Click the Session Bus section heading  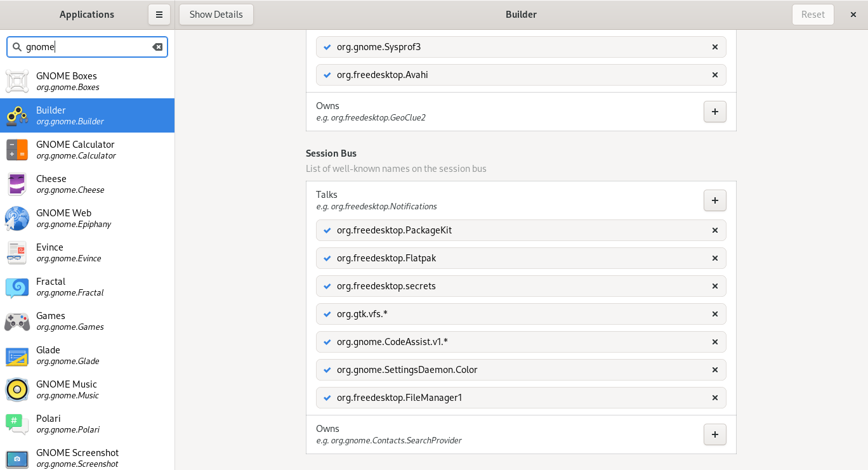click(331, 153)
